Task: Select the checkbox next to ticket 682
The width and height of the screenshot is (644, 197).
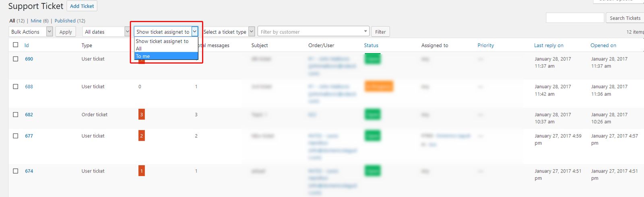Action: coord(16,115)
